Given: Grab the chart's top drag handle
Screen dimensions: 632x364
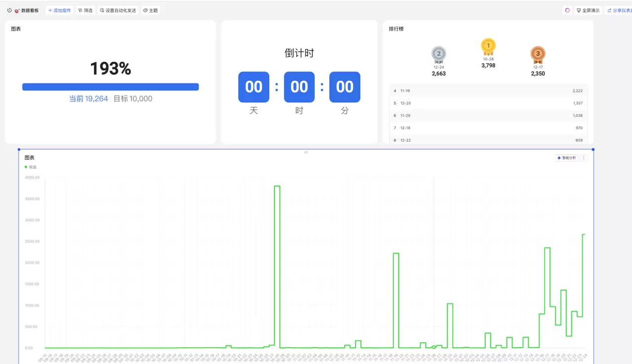Looking at the screenshot, I should (x=306, y=152).
